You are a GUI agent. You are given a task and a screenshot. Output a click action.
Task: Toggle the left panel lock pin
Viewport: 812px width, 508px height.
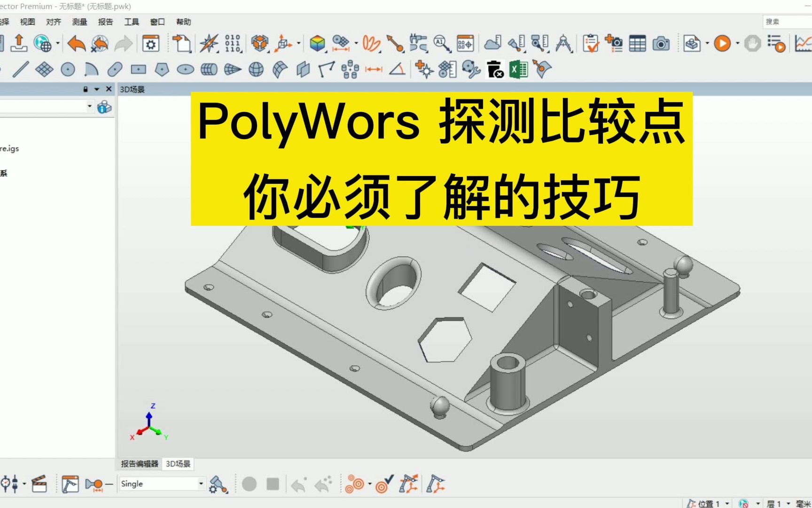[86, 89]
